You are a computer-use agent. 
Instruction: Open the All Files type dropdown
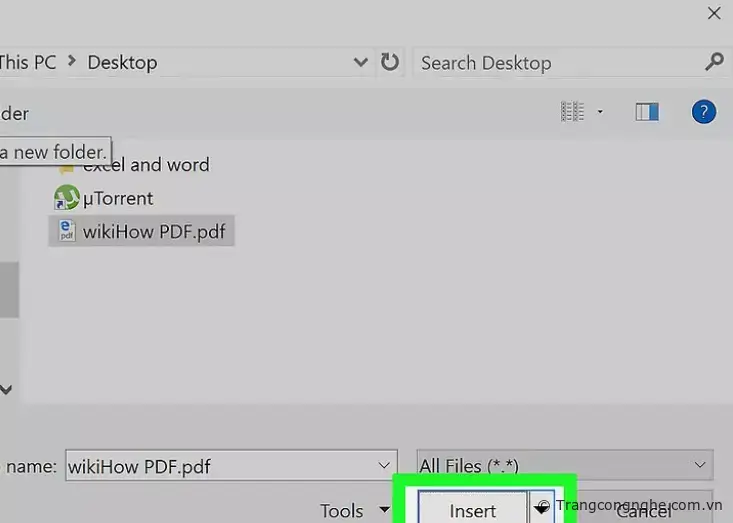tap(700, 465)
